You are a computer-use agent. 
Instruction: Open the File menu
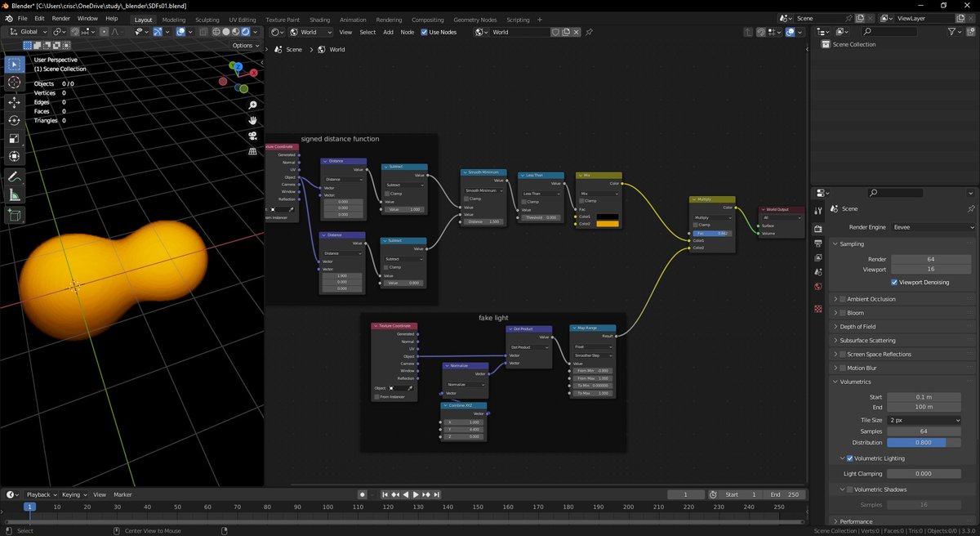tap(22, 18)
